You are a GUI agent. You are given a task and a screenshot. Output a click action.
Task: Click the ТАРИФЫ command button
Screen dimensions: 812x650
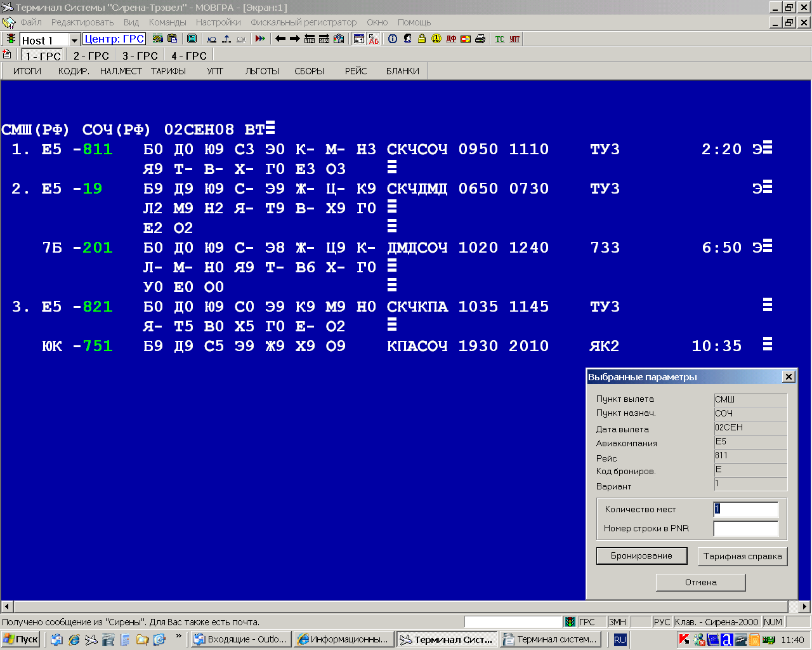tap(168, 71)
